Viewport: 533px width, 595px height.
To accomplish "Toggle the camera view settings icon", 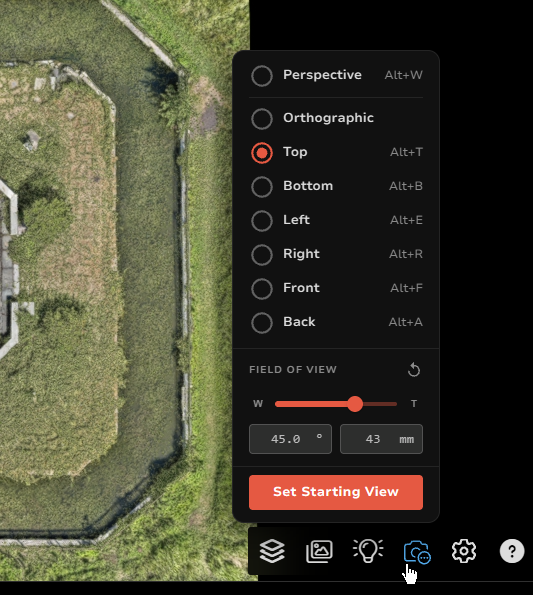I will point(417,552).
